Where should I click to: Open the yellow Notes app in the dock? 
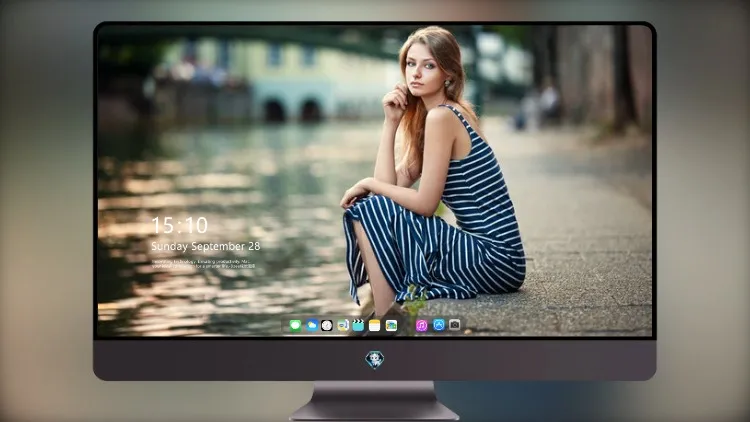click(x=375, y=325)
